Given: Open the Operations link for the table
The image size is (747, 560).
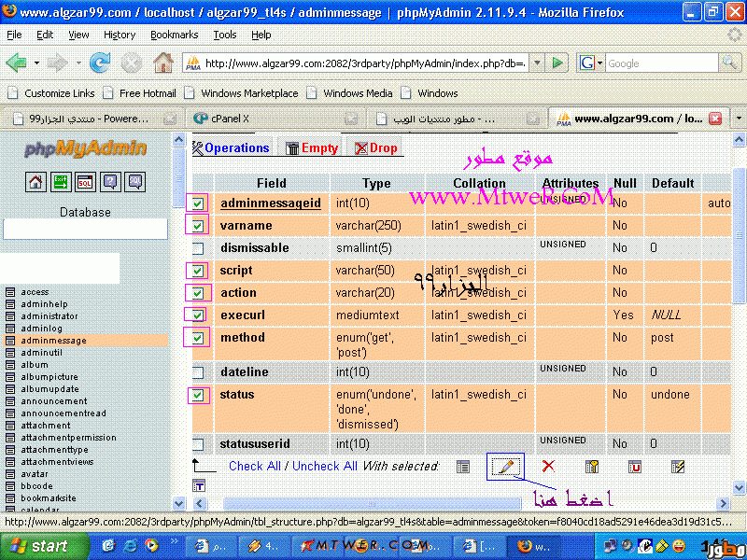Looking at the screenshot, I should 236,147.
